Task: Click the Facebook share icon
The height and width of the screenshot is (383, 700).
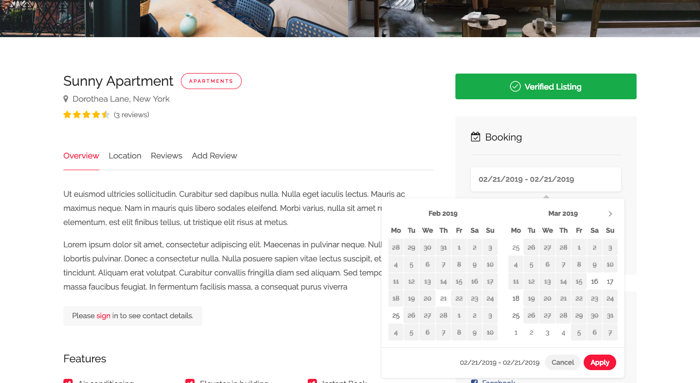Action: (474, 381)
